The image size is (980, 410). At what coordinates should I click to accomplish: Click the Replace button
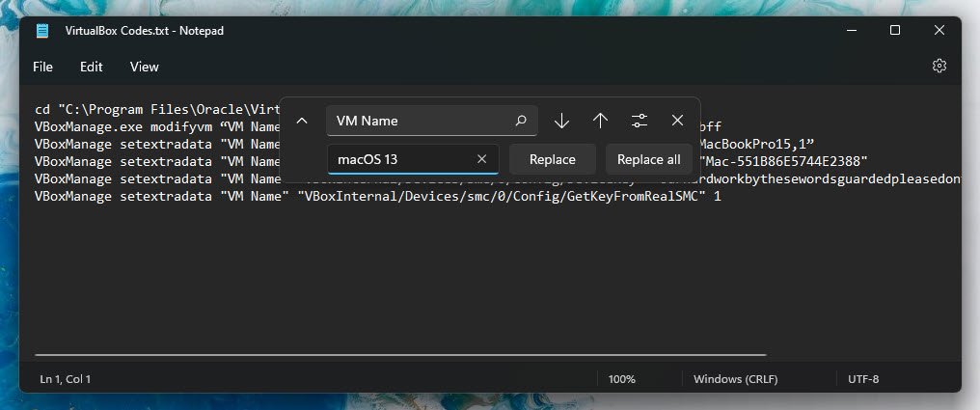coord(553,159)
